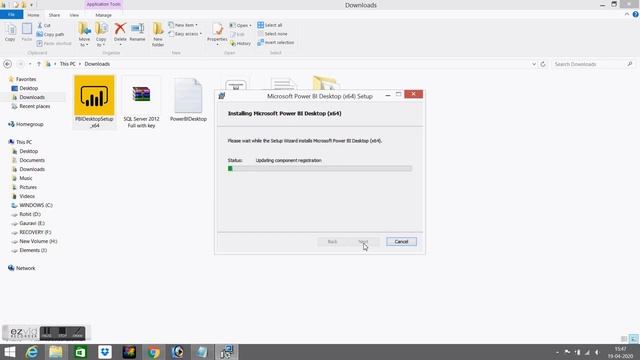Select Pictures under This PC
Screen dimensions: 640x360
coord(28,187)
